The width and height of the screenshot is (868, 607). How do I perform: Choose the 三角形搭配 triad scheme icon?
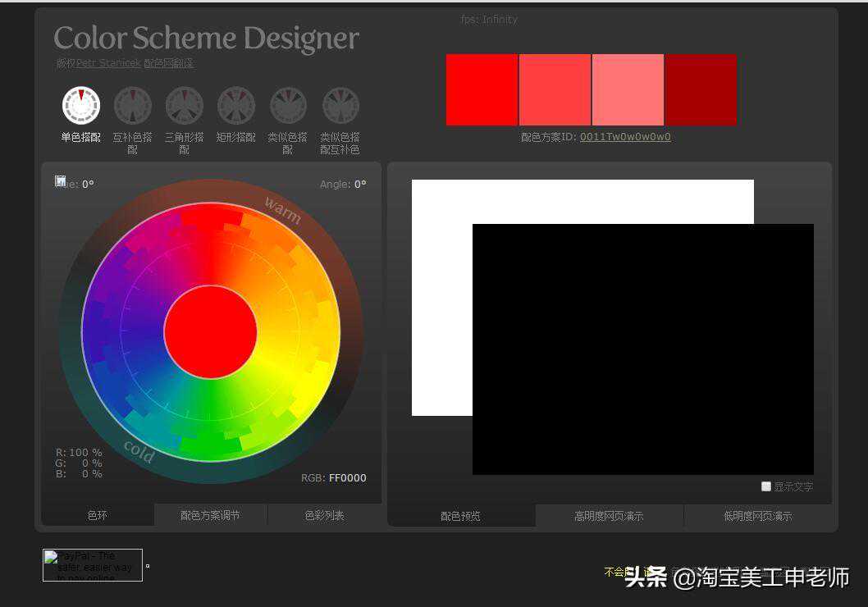185,106
